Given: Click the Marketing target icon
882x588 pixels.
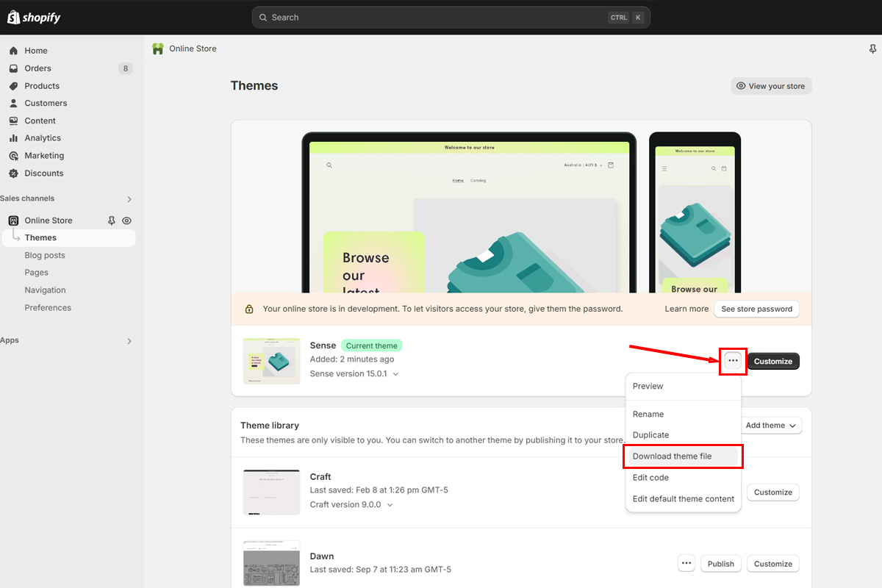Looking at the screenshot, I should [x=13, y=156].
